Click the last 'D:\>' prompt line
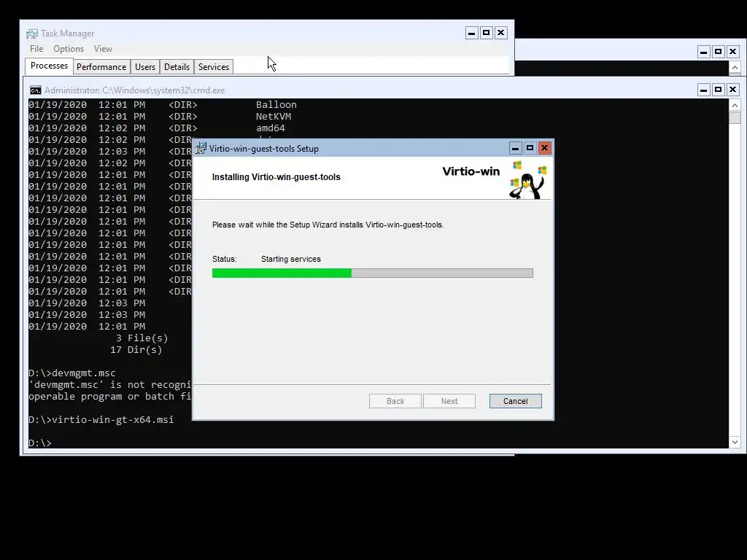The height and width of the screenshot is (560, 747). [x=39, y=443]
